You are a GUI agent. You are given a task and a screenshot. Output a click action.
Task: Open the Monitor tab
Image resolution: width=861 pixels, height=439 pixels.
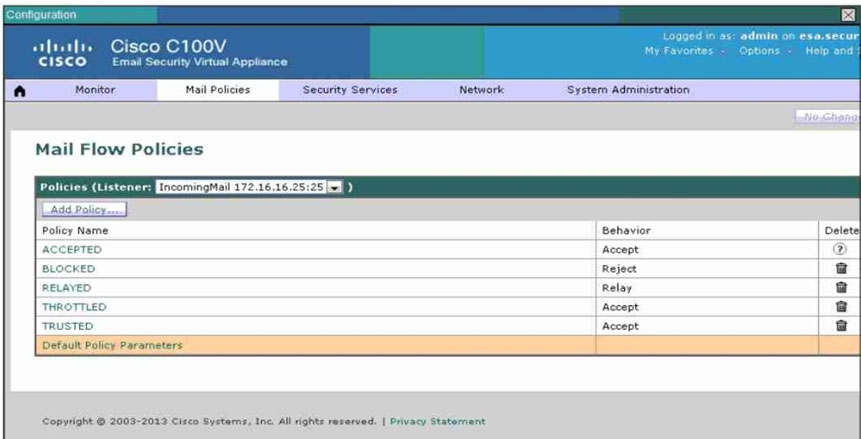tap(96, 90)
